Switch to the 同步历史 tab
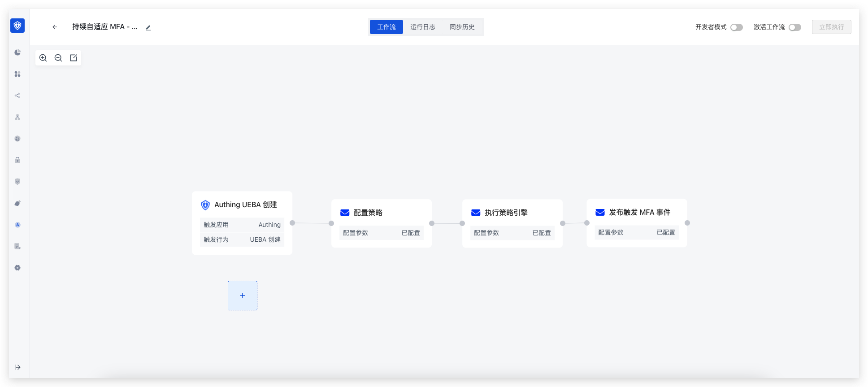The height and width of the screenshot is (387, 868). [x=462, y=27]
